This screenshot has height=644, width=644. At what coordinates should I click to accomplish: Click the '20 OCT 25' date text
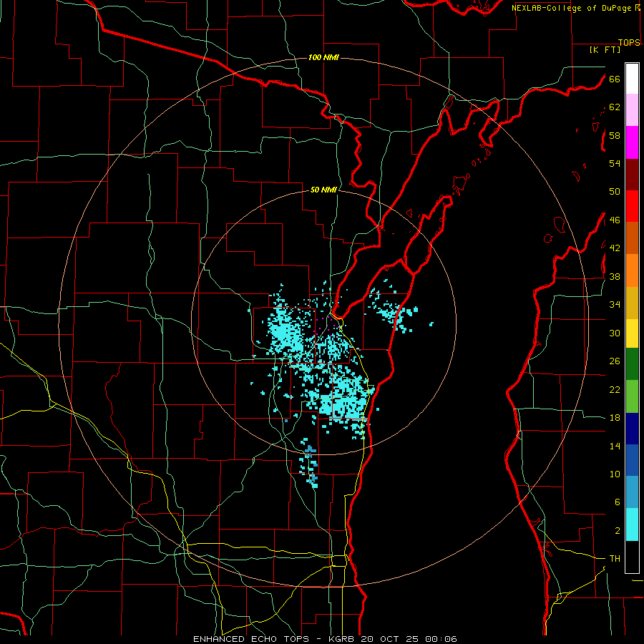pos(391,639)
